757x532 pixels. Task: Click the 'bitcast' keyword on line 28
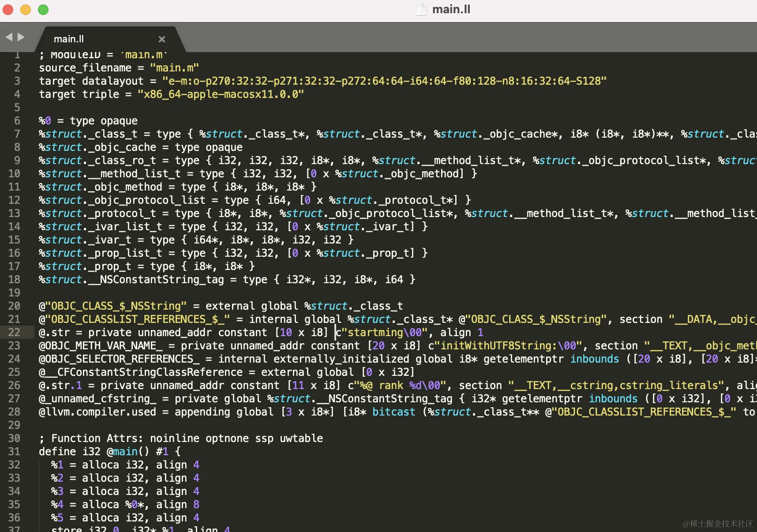coord(394,412)
